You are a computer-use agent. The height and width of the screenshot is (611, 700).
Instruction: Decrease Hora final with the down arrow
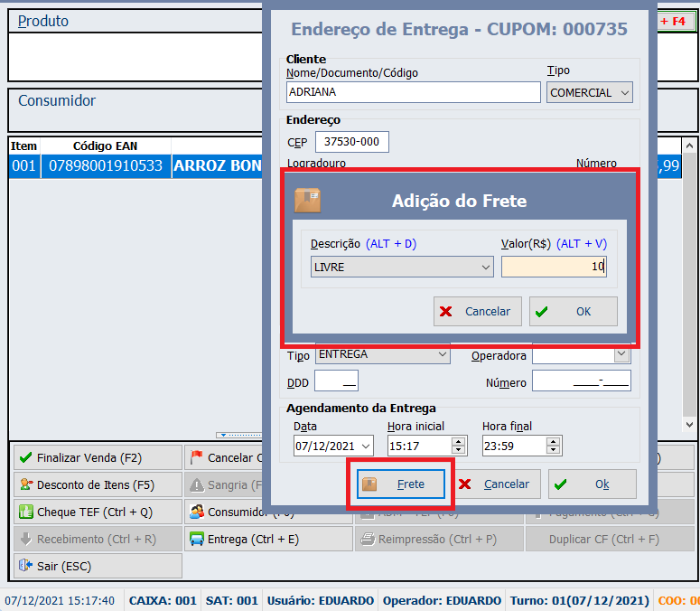[553, 450]
